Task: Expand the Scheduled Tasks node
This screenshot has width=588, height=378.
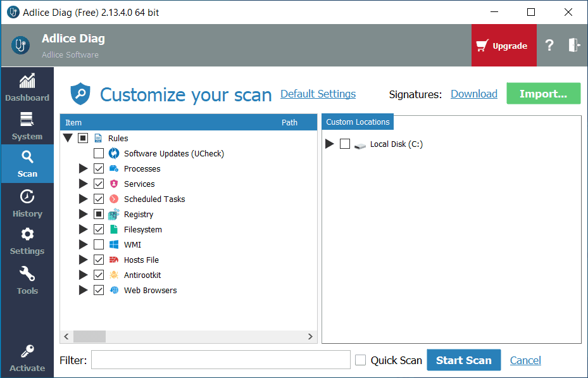Action: (x=83, y=199)
